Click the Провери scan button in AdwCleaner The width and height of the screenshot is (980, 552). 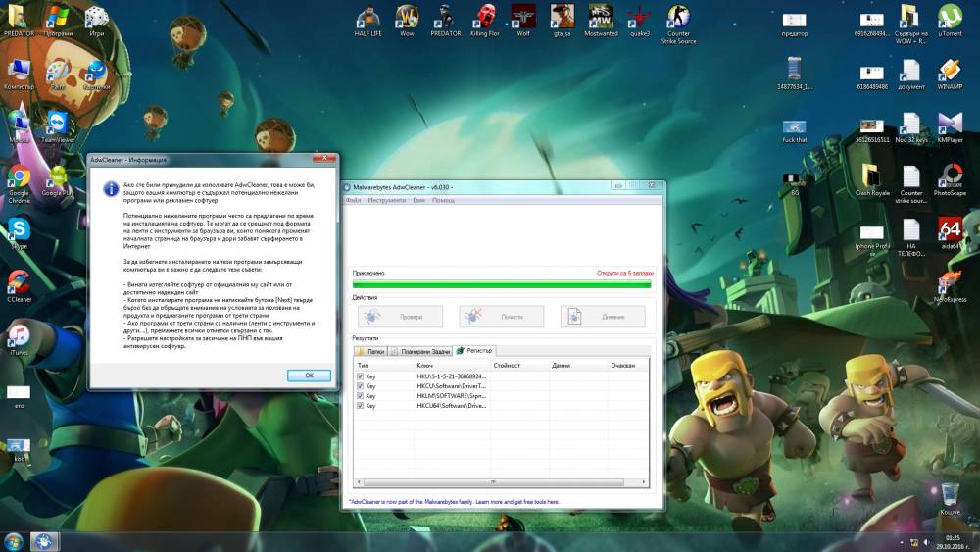(x=400, y=317)
